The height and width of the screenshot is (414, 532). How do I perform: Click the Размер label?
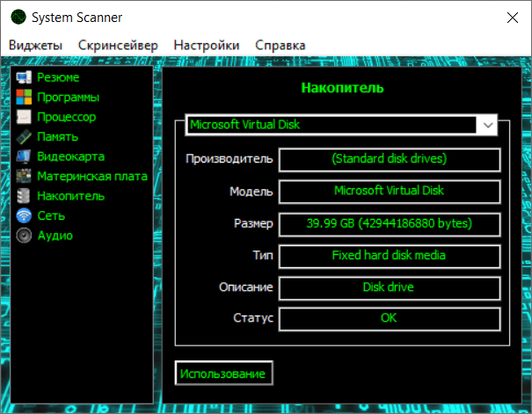point(253,223)
